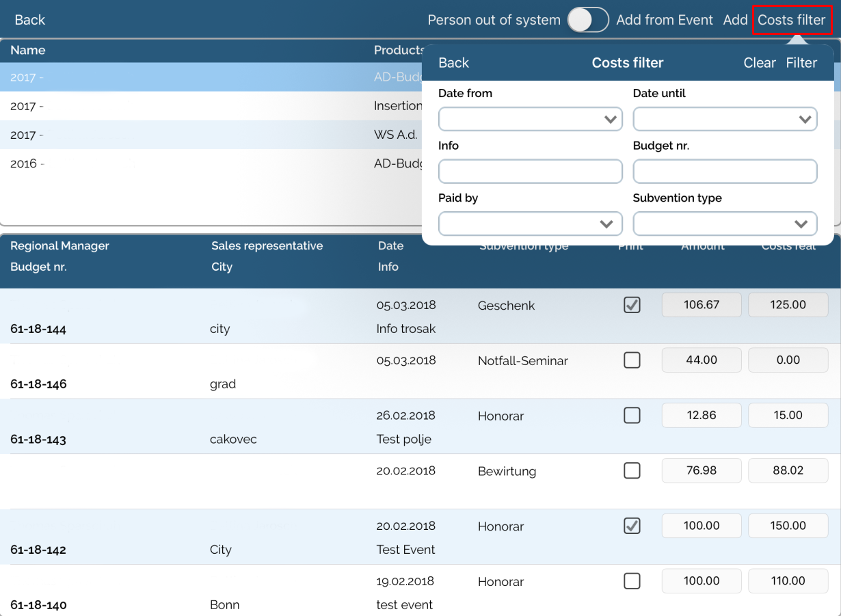Click Back in the top navigation bar
The image size is (841, 616).
click(x=30, y=20)
